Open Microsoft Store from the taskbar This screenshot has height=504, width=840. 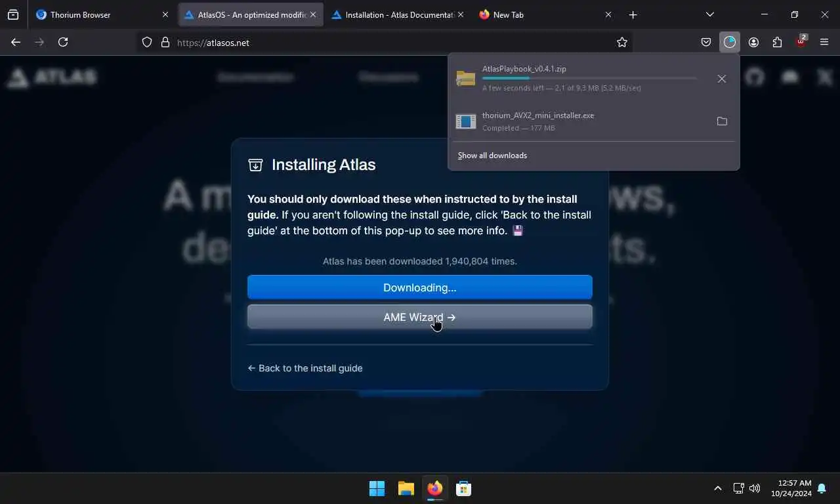pos(463,488)
